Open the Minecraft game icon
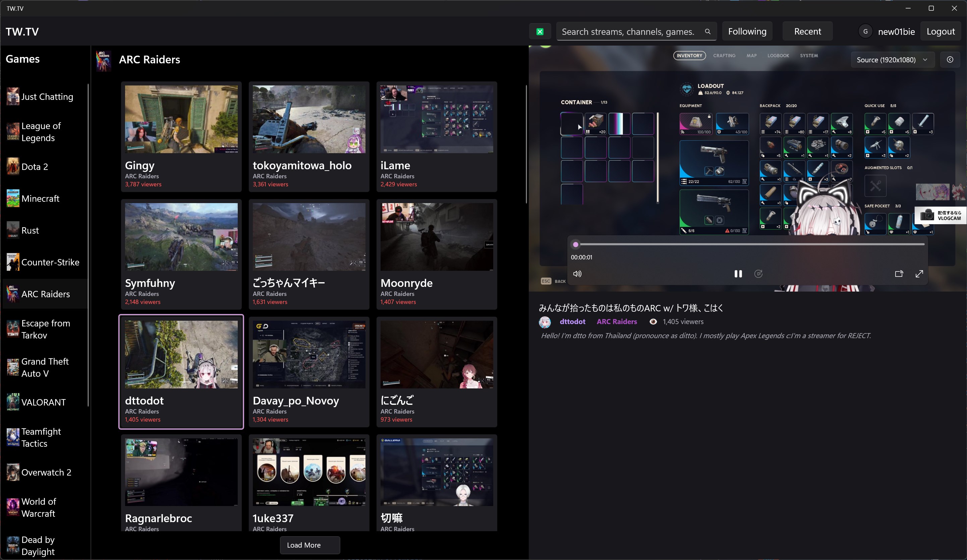 click(x=13, y=198)
